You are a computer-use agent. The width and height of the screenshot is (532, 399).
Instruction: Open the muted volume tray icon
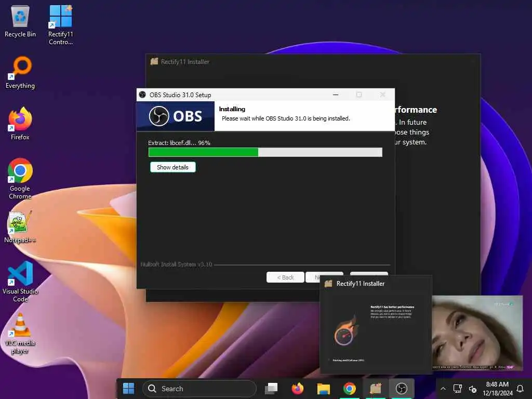point(473,389)
